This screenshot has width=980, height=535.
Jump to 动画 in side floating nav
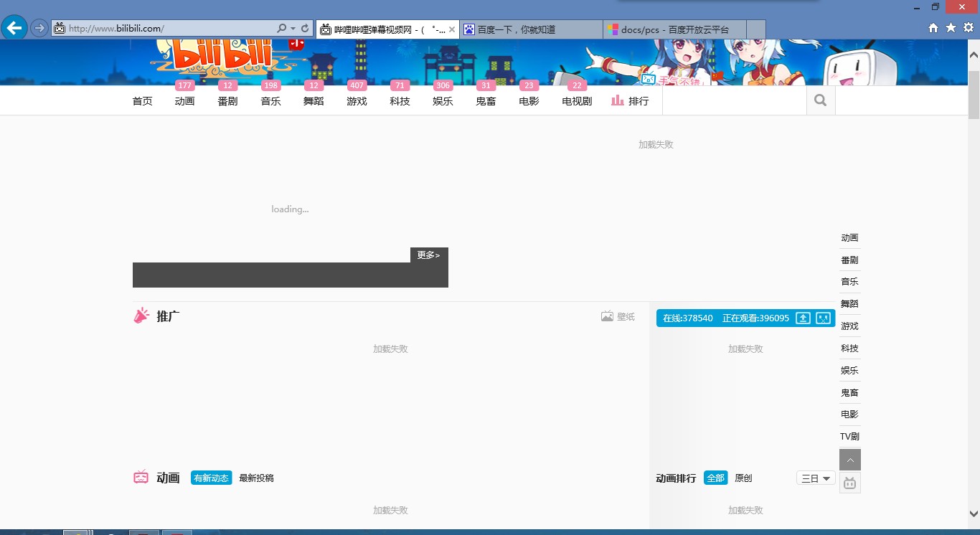(849, 238)
